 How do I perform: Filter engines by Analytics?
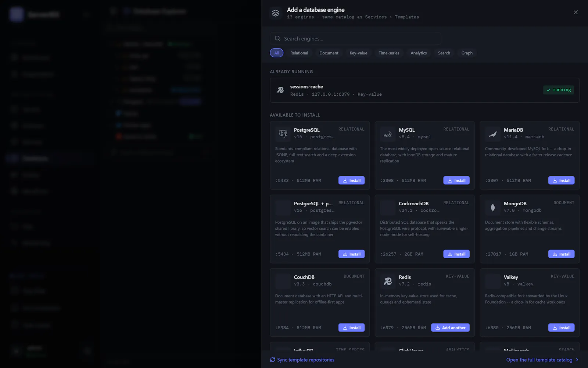tap(419, 53)
